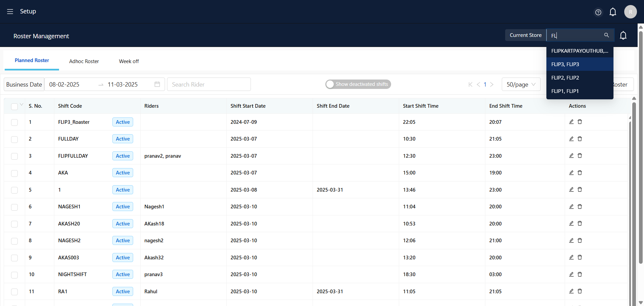
Task: Delete the AKAS003 shift
Action: click(x=580, y=257)
